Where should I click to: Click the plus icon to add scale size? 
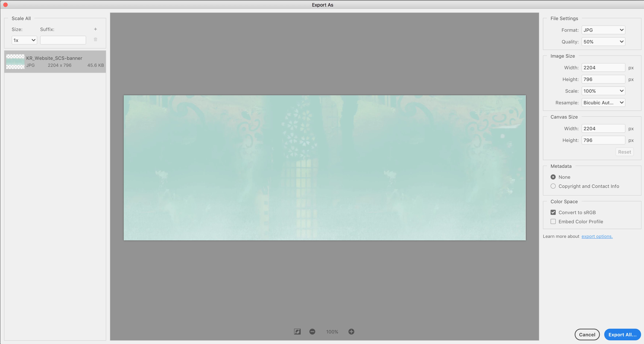(x=95, y=29)
